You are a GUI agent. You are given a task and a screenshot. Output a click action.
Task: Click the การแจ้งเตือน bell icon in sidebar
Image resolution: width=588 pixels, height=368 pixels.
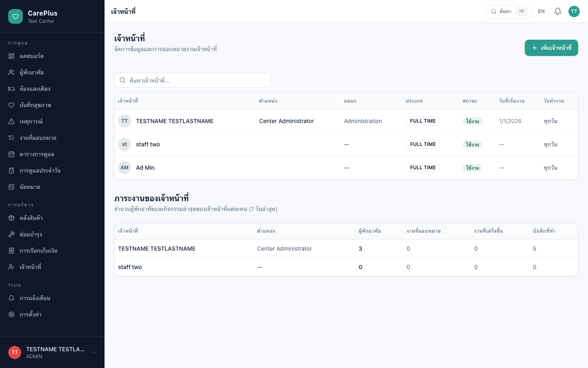11,298
